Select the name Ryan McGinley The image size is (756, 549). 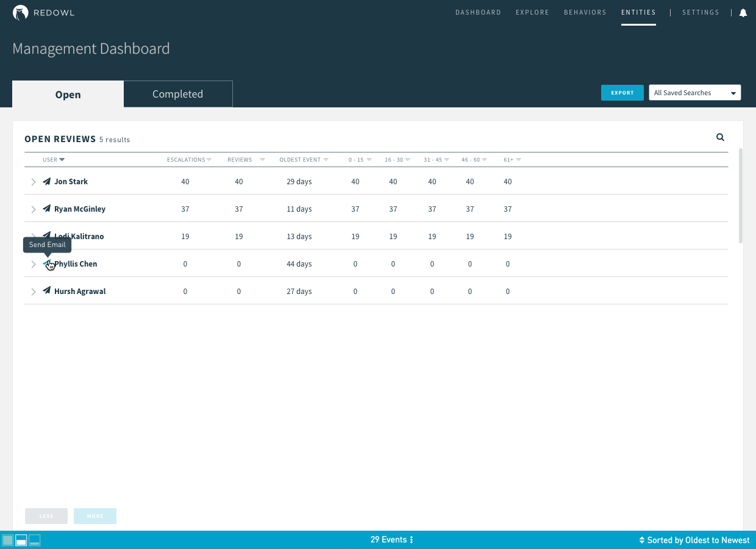(80, 209)
